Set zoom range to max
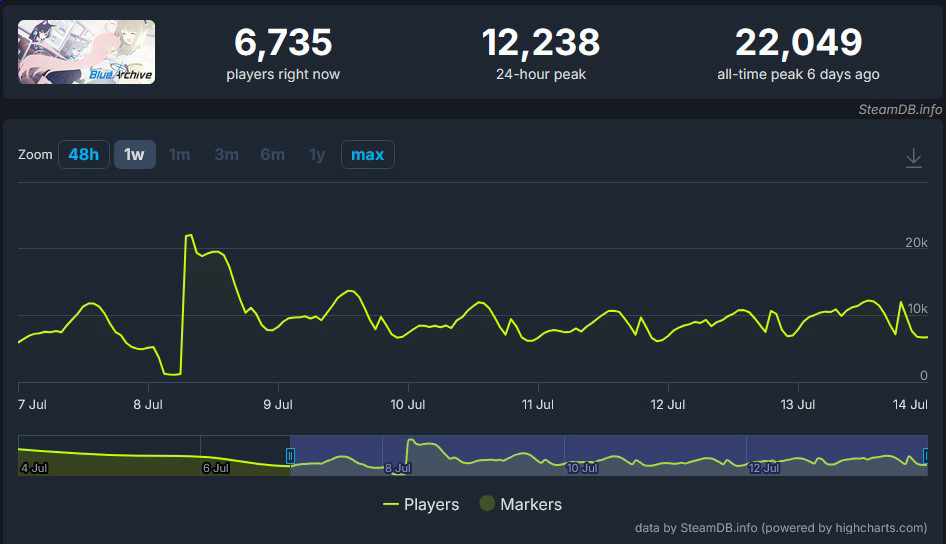This screenshot has height=544, width=946. (367, 154)
